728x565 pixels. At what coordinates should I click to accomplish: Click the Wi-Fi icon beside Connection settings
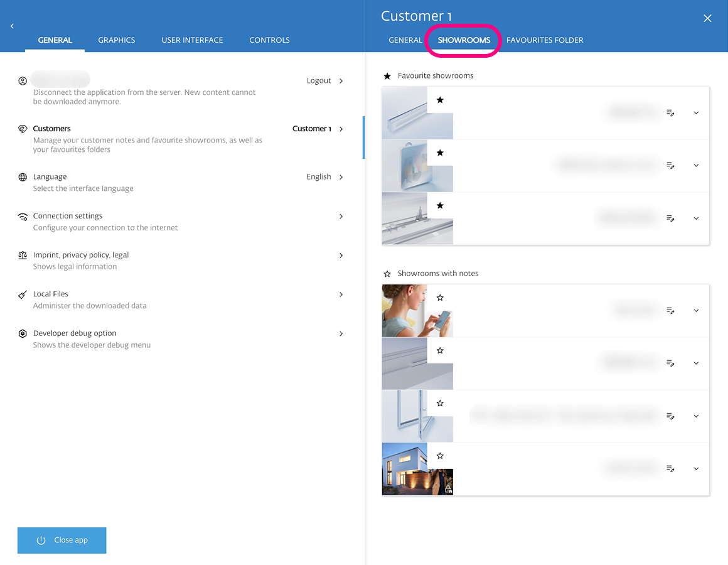(x=23, y=217)
